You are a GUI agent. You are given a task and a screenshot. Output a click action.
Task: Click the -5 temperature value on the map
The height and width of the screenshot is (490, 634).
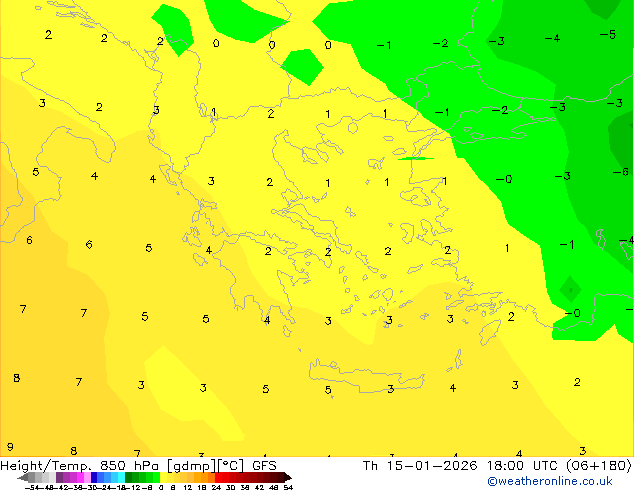[x=608, y=35]
